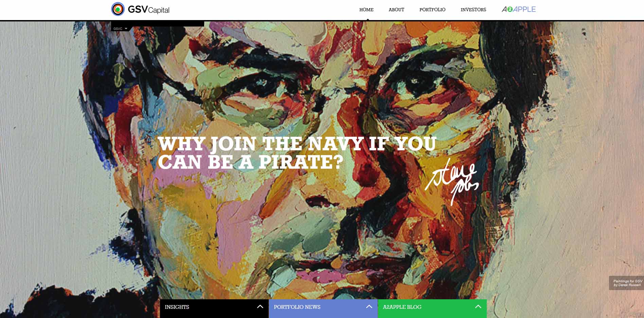Click the black stock ticker bar

(x=158, y=24)
